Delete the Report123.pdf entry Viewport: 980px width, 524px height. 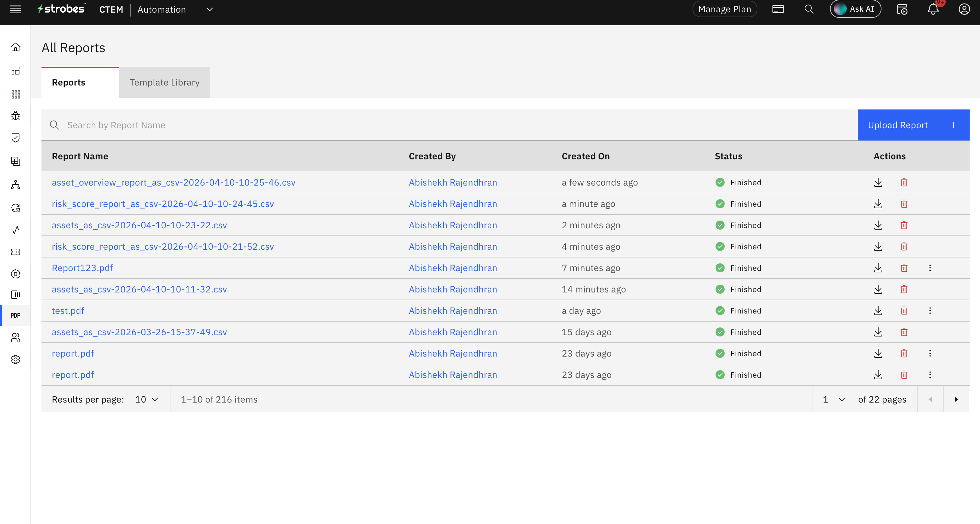point(904,268)
